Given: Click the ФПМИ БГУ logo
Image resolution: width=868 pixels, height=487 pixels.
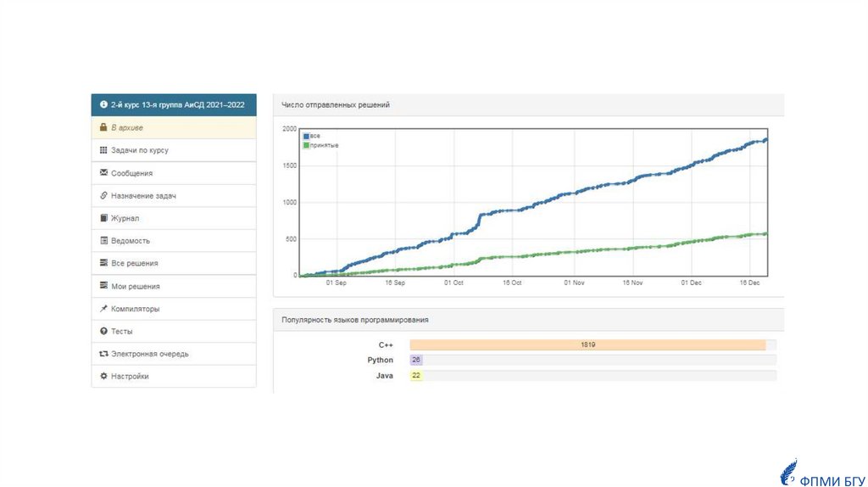Looking at the screenshot, I should tap(821, 473).
